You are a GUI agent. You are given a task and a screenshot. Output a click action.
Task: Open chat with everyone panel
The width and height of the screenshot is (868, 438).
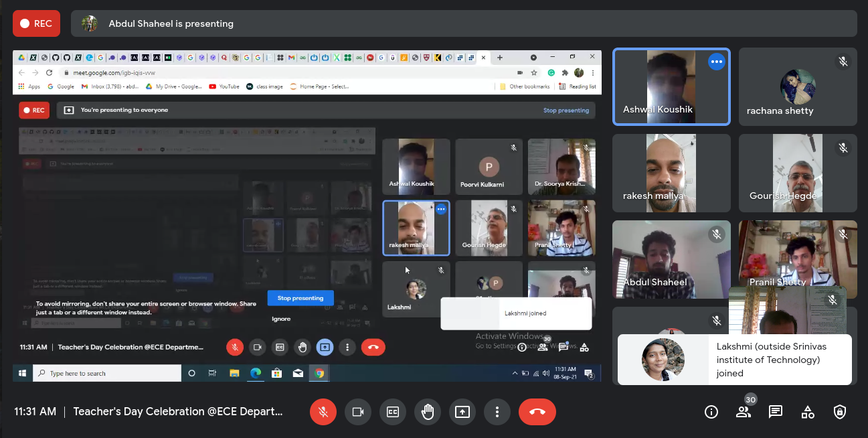click(776, 412)
